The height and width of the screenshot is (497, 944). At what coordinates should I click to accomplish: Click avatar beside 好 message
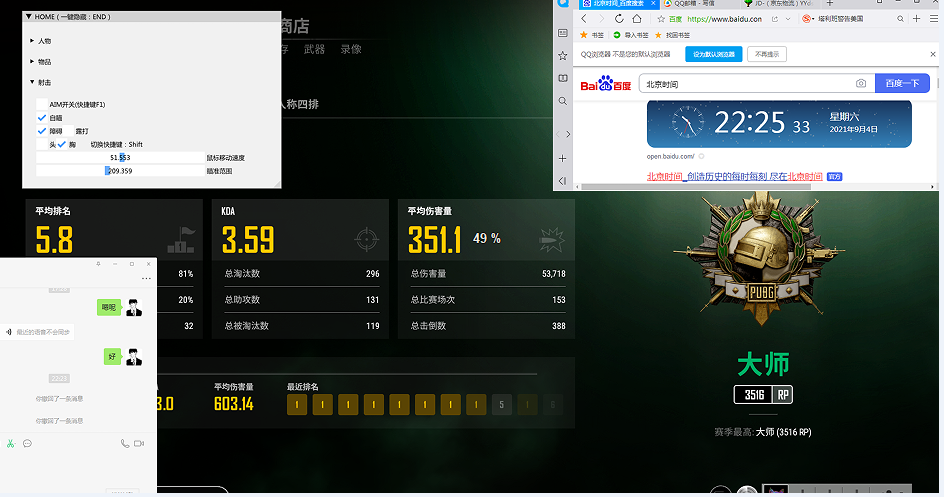point(134,356)
